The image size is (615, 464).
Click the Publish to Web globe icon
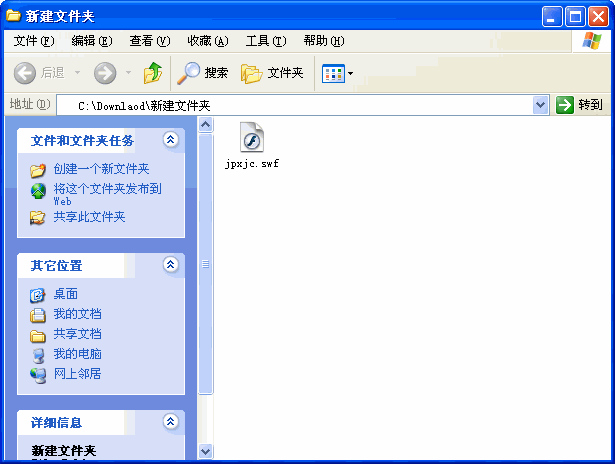(38, 191)
